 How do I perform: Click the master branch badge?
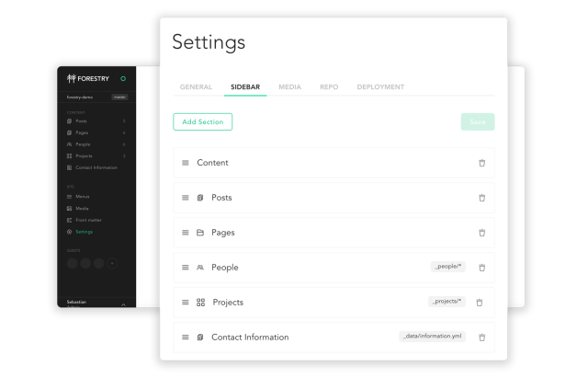pos(119,97)
